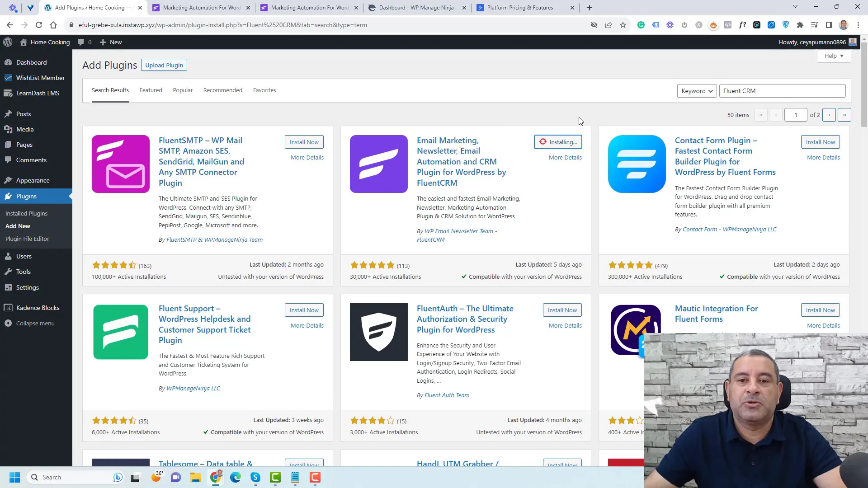Install the FluentSMTP WP Mail plugin
Viewport: 868px width, 488px height.
tap(304, 142)
